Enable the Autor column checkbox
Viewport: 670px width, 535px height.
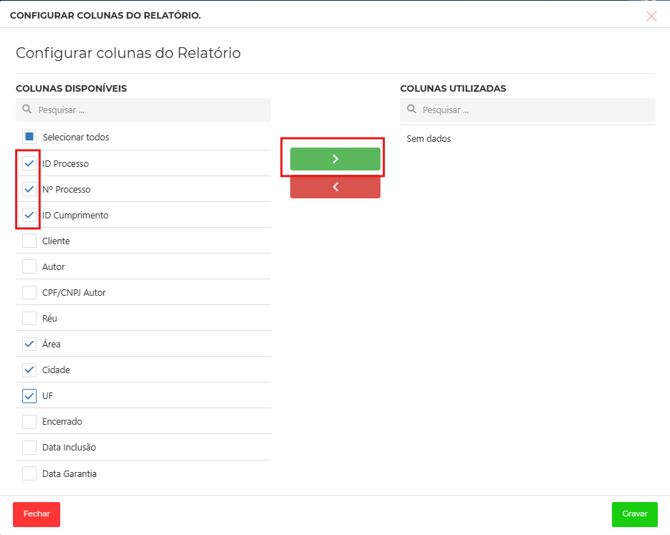pos(30,267)
